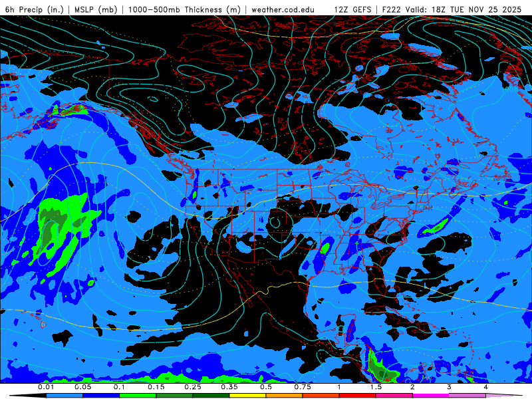Click the 0.15 legend value

point(156,387)
